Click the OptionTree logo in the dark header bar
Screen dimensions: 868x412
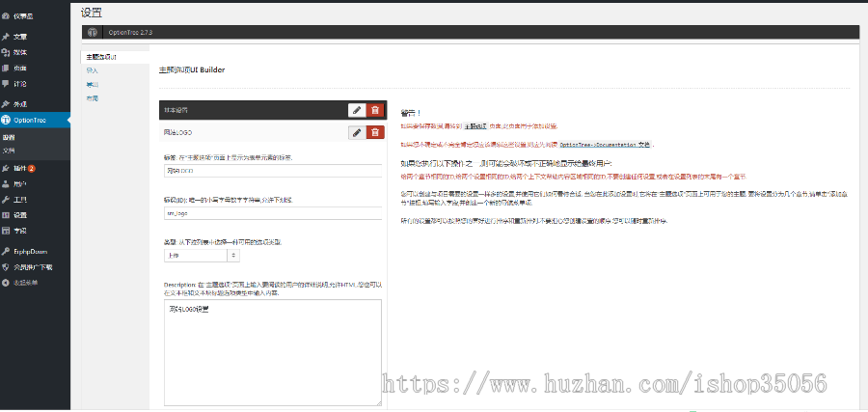pos(94,33)
